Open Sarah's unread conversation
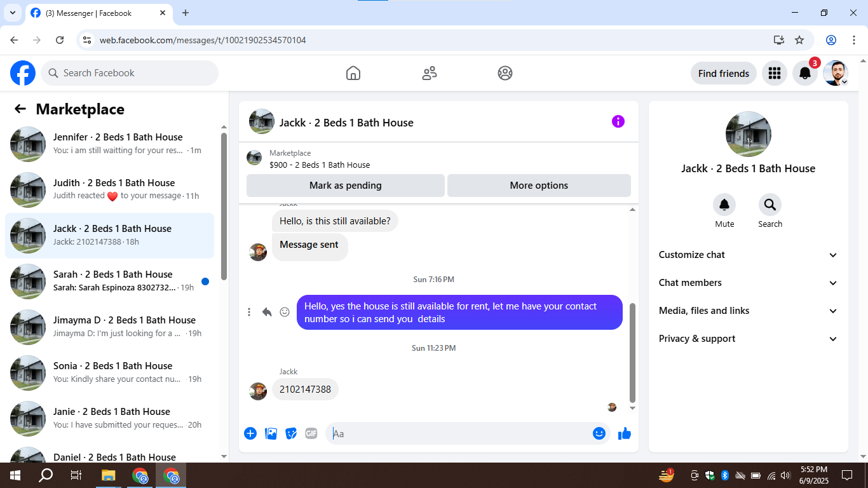 point(109,281)
